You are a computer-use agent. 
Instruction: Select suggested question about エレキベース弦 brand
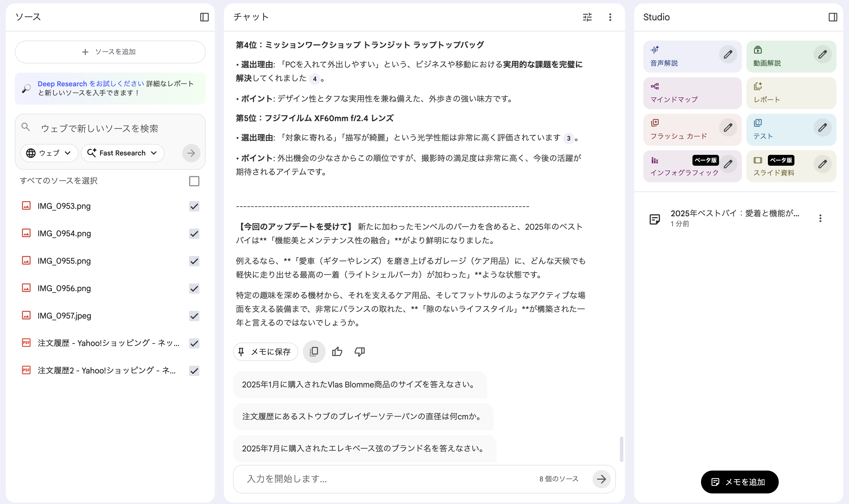point(364,448)
